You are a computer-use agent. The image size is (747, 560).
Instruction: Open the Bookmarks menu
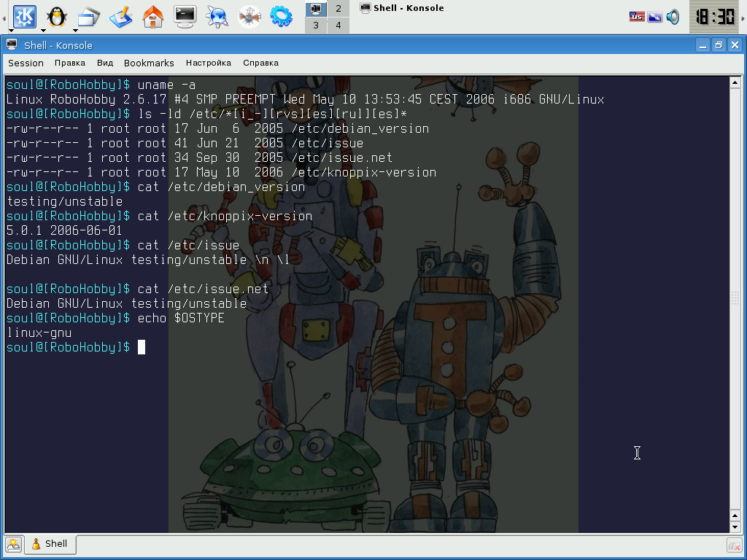149,63
